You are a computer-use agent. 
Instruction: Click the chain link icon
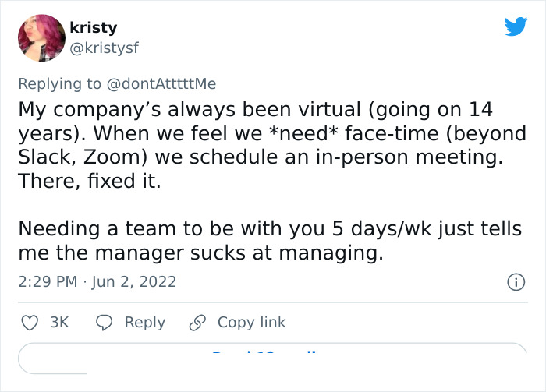(x=198, y=322)
